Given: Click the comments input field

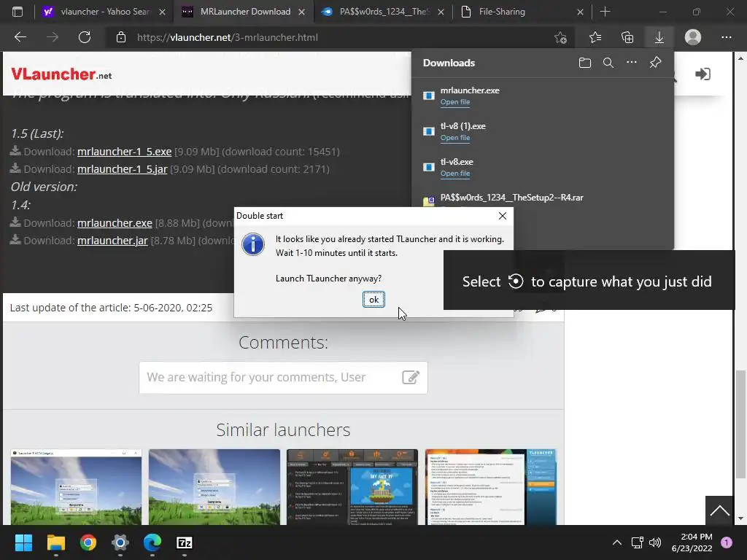Looking at the screenshot, I should tap(283, 378).
